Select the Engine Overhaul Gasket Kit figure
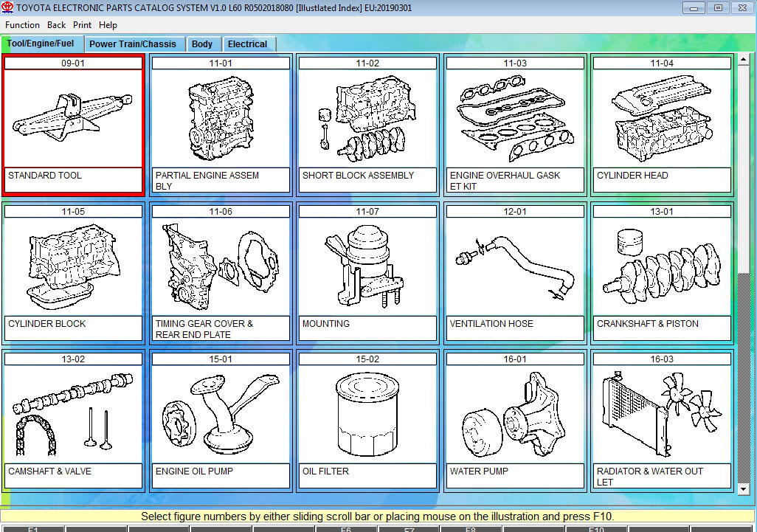This screenshot has height=532, width=757. [x=515, y=118]
